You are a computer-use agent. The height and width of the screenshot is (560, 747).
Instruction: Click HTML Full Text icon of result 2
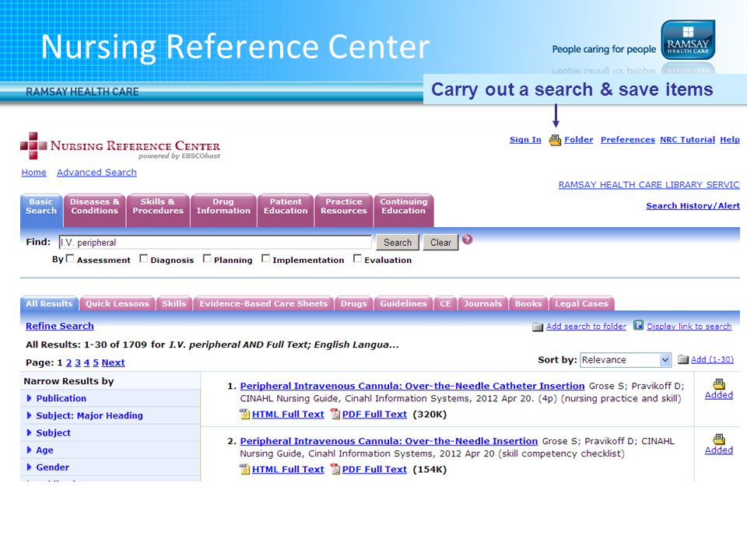click(x=245, y=470)
